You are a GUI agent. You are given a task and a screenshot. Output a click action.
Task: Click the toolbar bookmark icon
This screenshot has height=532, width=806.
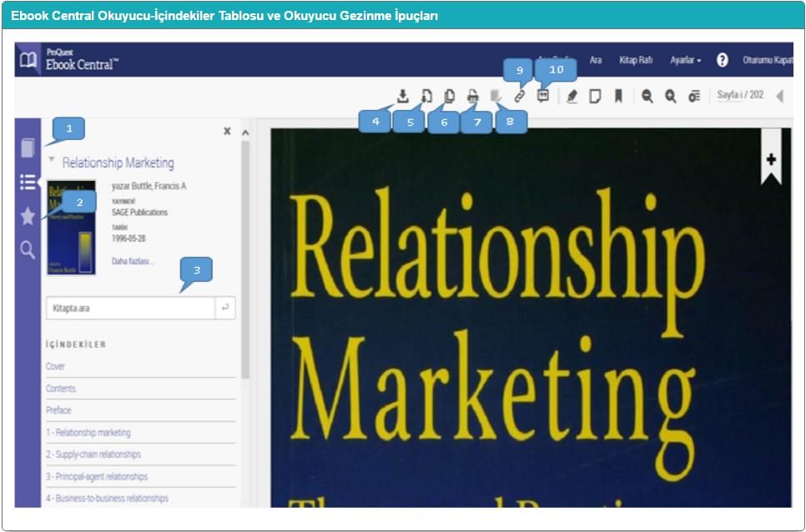point(618,96)
